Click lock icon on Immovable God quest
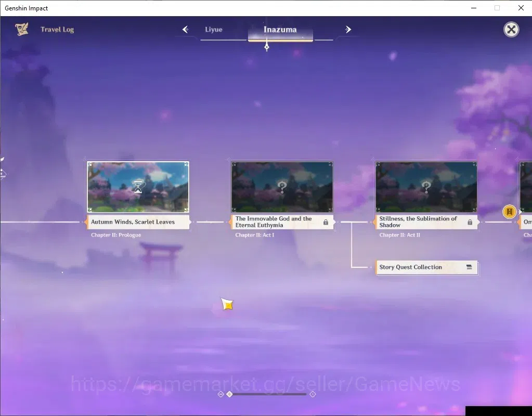The width and height of the screenshot is (532, 416). [x=326, y=222]
